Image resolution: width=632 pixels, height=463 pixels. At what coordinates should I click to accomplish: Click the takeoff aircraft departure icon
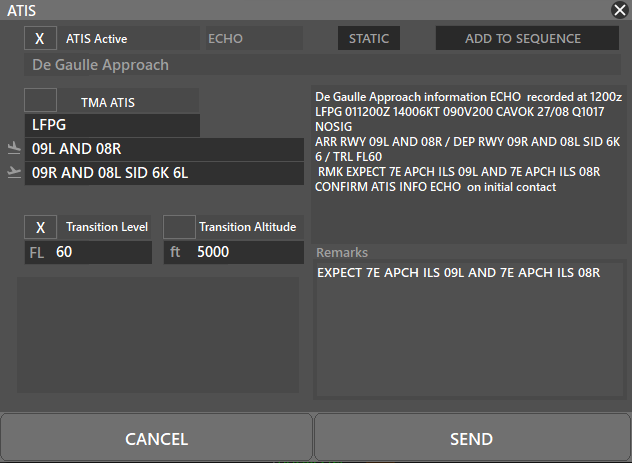click(x=14, y=172)
